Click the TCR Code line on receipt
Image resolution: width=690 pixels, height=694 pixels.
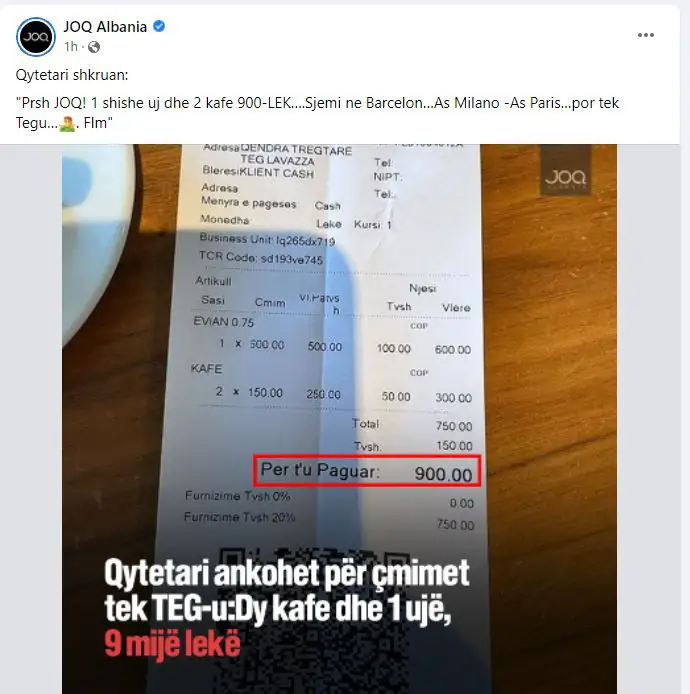(x=261, y=258)
